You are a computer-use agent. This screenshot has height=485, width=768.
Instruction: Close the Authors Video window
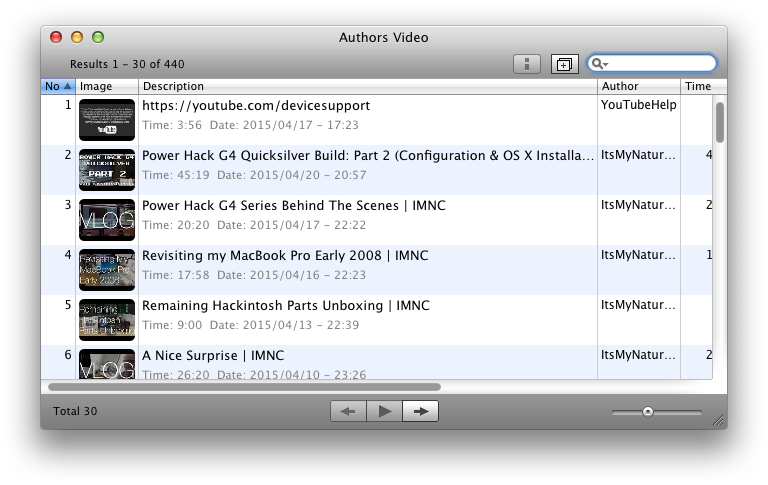pyautogui.click(x=56, y=37)
